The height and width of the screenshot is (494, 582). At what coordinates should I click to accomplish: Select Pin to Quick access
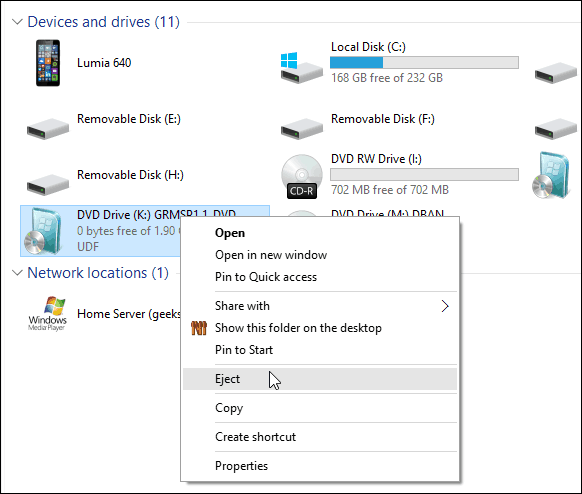[320, 277]
